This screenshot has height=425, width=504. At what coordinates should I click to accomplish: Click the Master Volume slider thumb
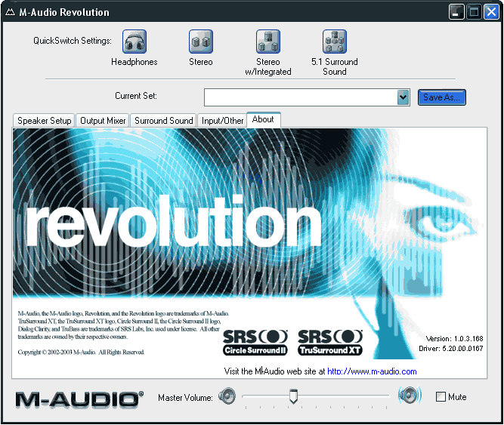(x=293, y=396)
